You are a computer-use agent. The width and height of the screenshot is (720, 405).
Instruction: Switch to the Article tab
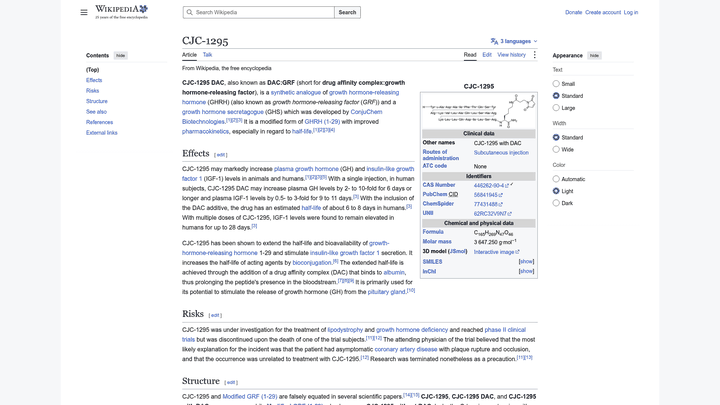pos(189,55)
